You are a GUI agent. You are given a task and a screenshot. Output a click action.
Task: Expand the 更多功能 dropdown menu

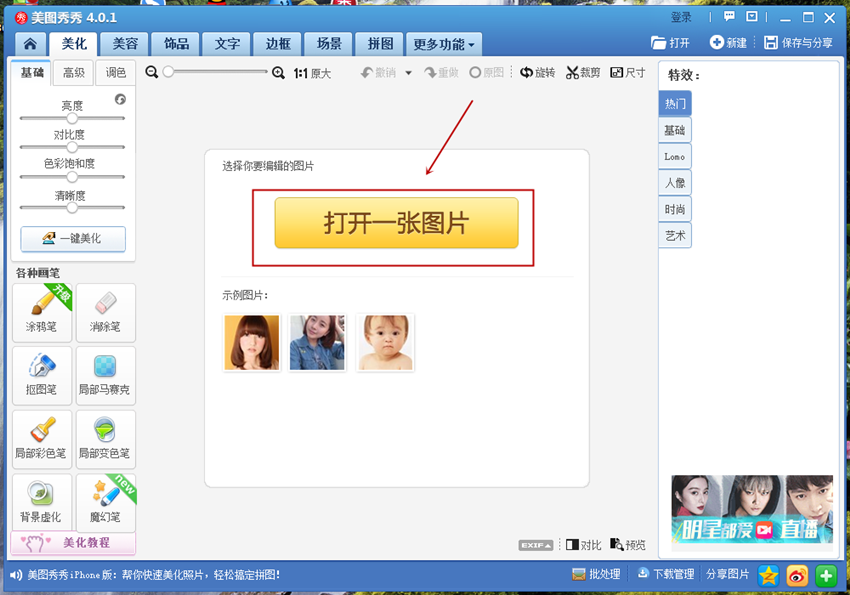[443, 44]
